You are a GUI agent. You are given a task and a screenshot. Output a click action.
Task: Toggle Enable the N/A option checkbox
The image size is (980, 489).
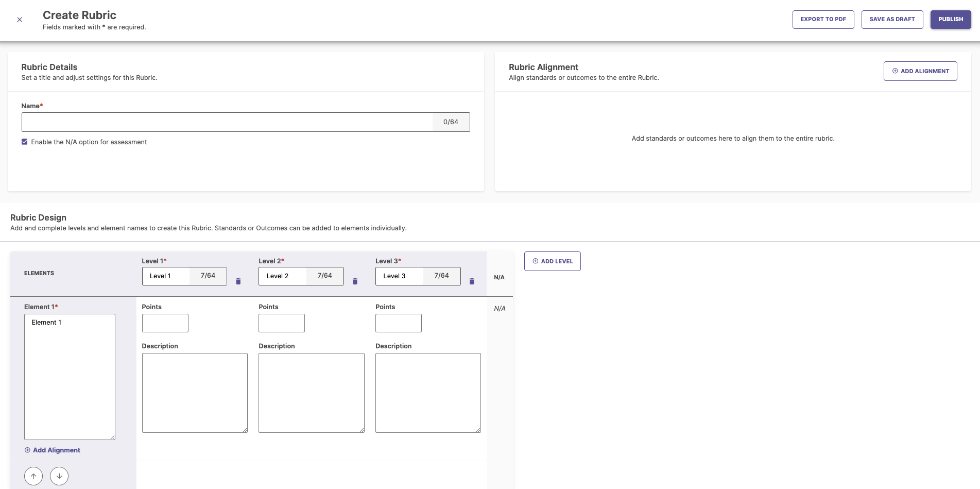(24, 142)
